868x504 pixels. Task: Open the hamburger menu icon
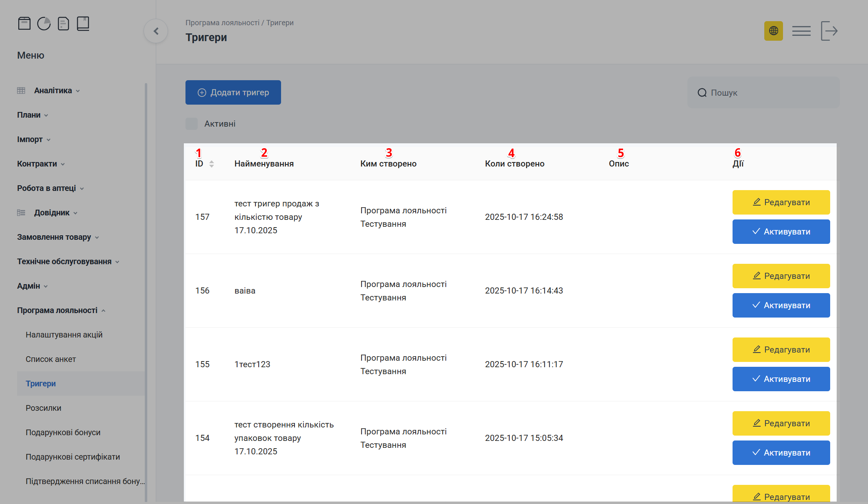801,31
